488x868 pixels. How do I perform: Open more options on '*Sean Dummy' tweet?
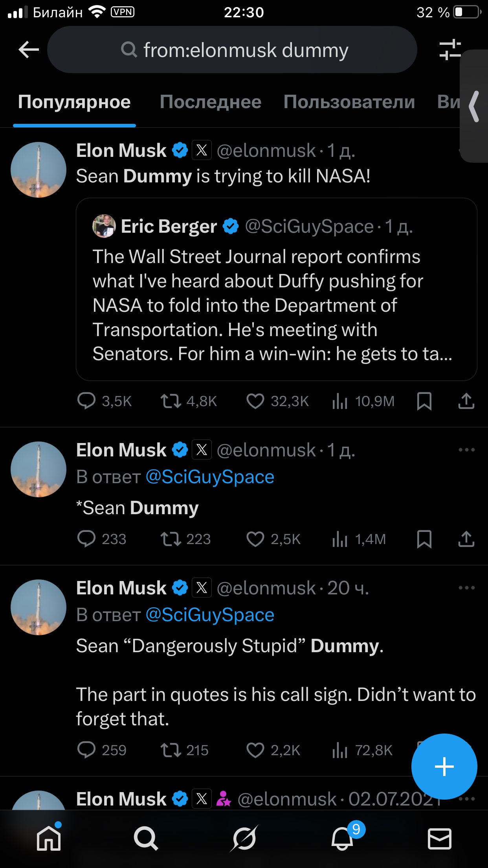coord(466,450)
